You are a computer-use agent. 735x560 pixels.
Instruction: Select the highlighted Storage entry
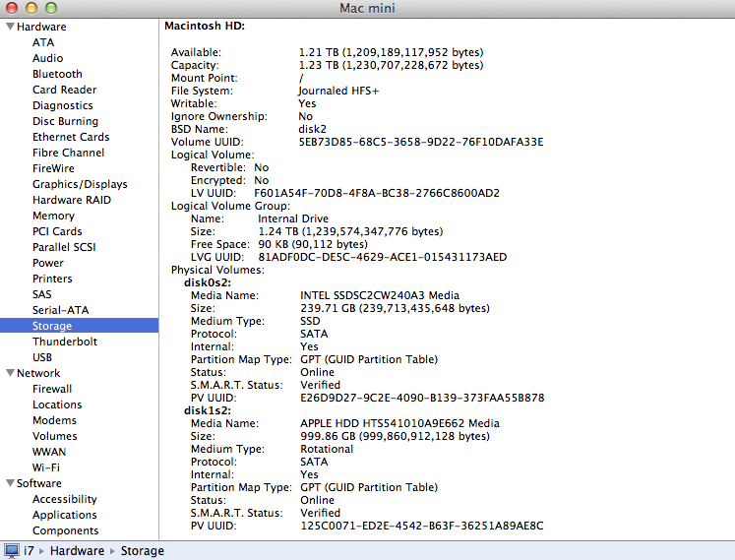(80, 326)
